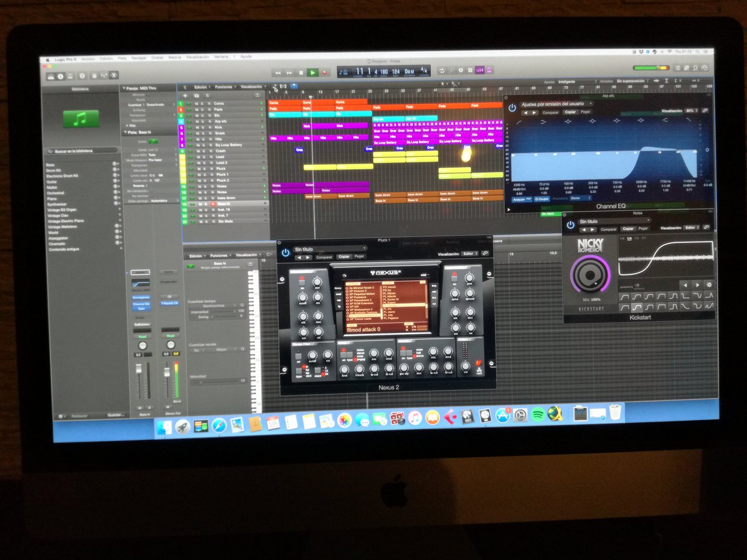This screenshot has width=747, height=560.
Task: Click Pegar in Kickstart header
Action: tap(643, 228)
